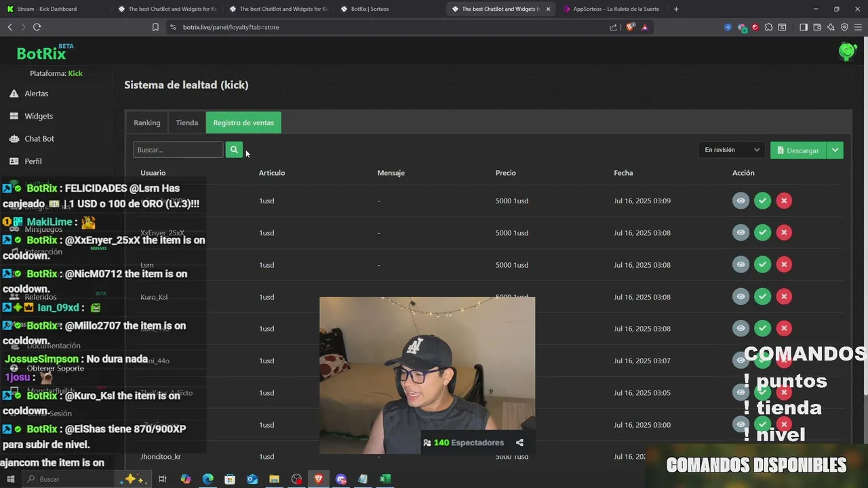Close the active browser tab
This screenshot has height=488, width=868.
pos(548,9)
